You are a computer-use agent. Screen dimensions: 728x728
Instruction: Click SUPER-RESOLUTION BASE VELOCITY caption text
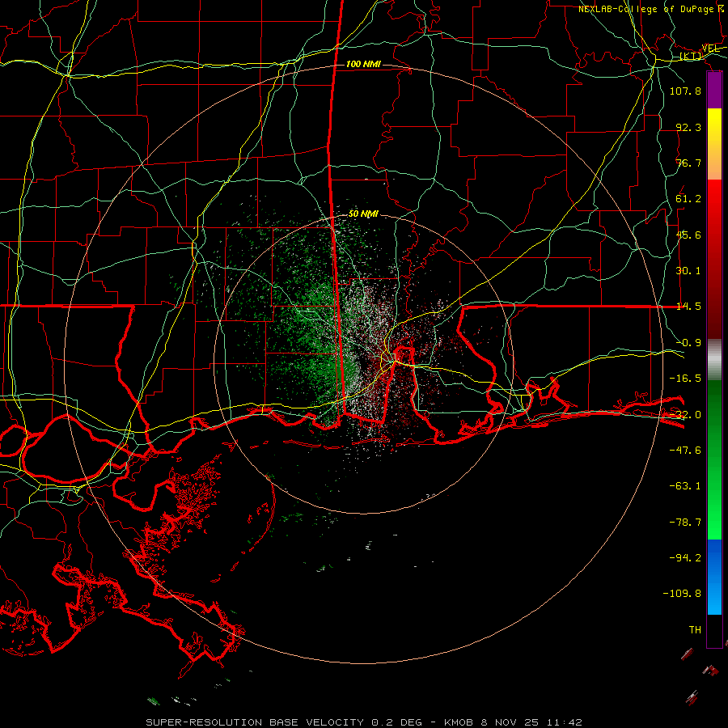pyautogui.click(x=255, y=722)
